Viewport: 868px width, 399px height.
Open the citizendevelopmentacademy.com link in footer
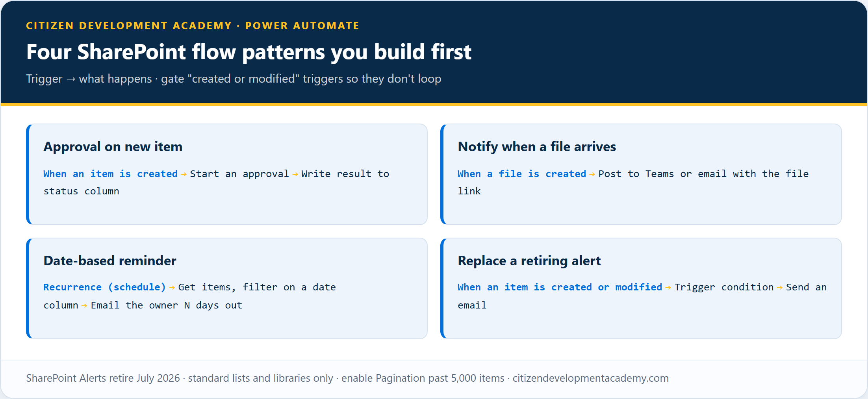(x=591, y=378)
